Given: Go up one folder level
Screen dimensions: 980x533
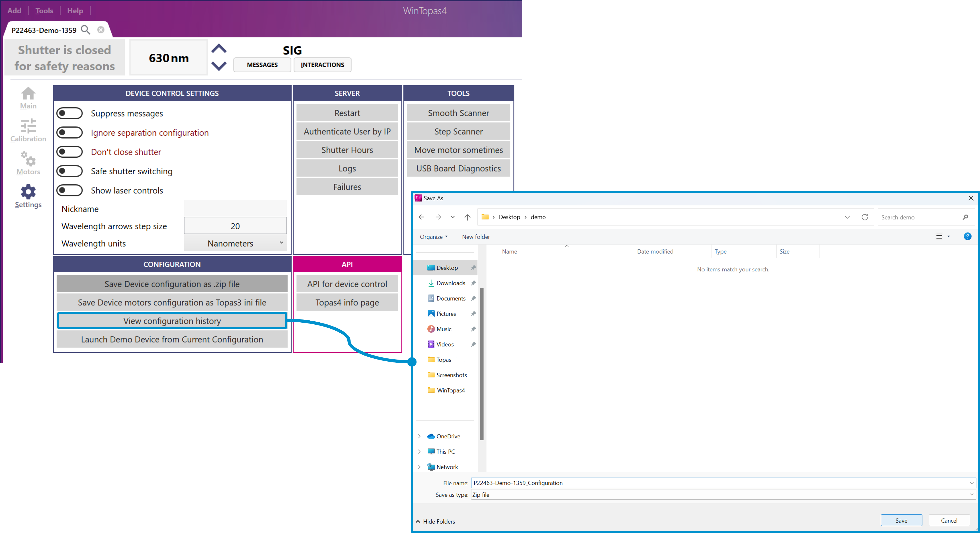Looking at the screenshot, I should click(x=467, y=217).
